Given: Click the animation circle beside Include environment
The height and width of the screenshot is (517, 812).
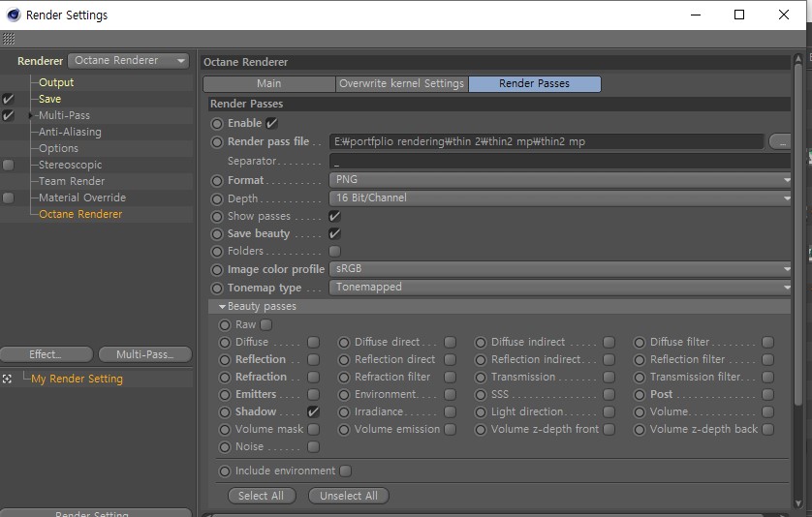Looking at the screenshot, I should tap(224, 471).
